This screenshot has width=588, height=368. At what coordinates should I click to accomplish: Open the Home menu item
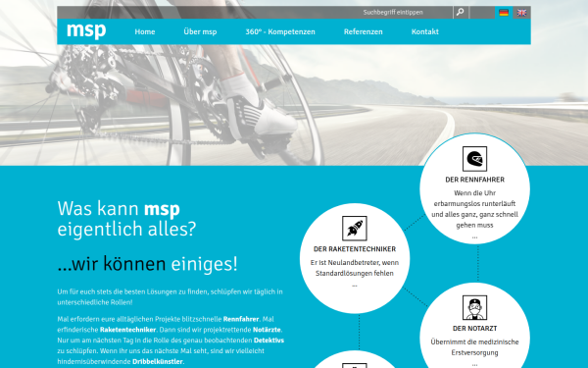(x=145, y=32)
